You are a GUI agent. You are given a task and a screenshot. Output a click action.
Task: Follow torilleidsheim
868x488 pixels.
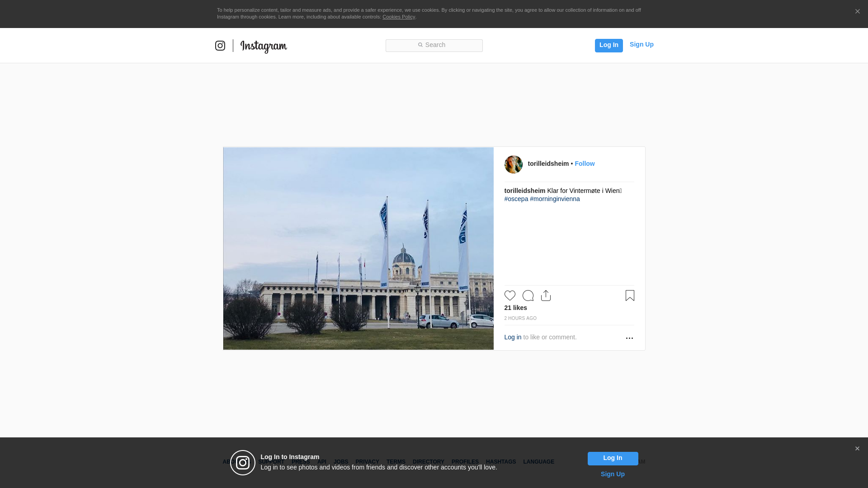(585, 164)
